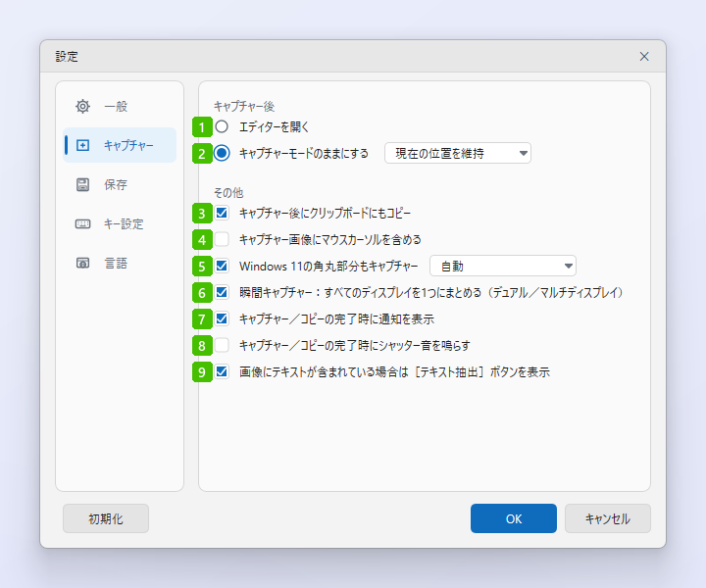The image size is (706, 588).
Task: Click the エディターを開く label text
Action: pyautogui.click(x=275, y=126)
